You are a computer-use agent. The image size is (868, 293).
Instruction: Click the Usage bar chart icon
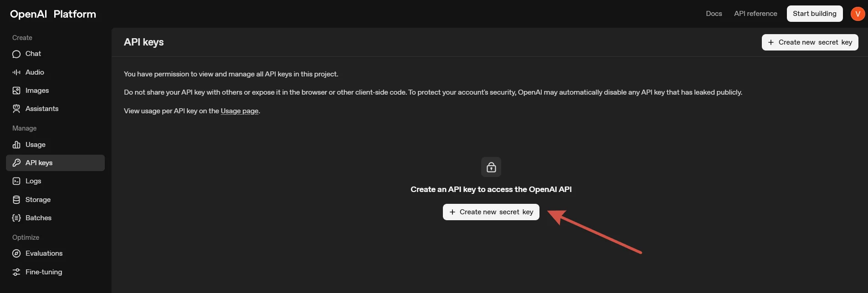pyautogui.click(x=16, y=145)
